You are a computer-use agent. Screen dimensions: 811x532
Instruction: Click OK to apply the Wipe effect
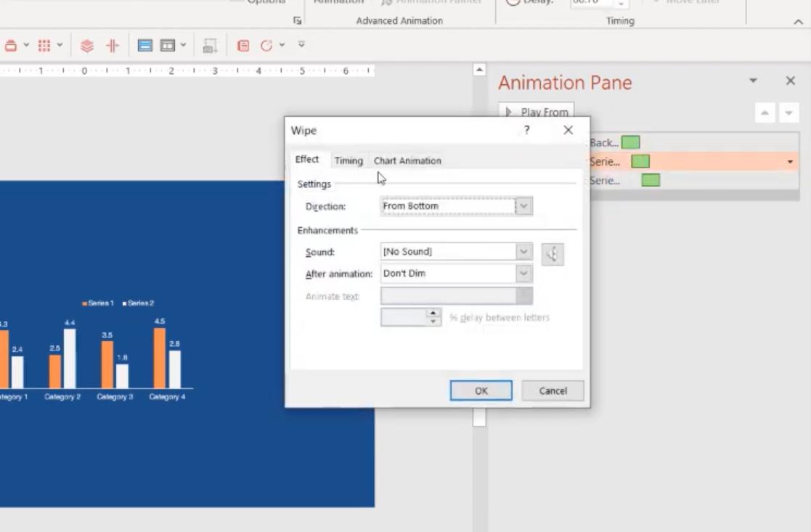(481, 390)
